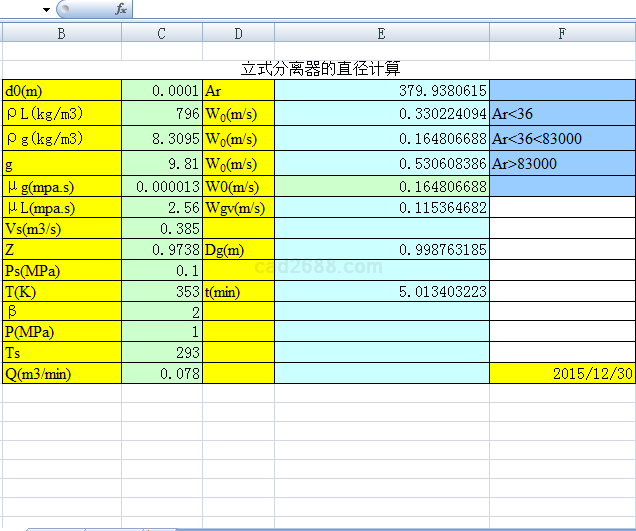
Task: Click the fx Insert Function icon
Action: [x=121, y=9]
